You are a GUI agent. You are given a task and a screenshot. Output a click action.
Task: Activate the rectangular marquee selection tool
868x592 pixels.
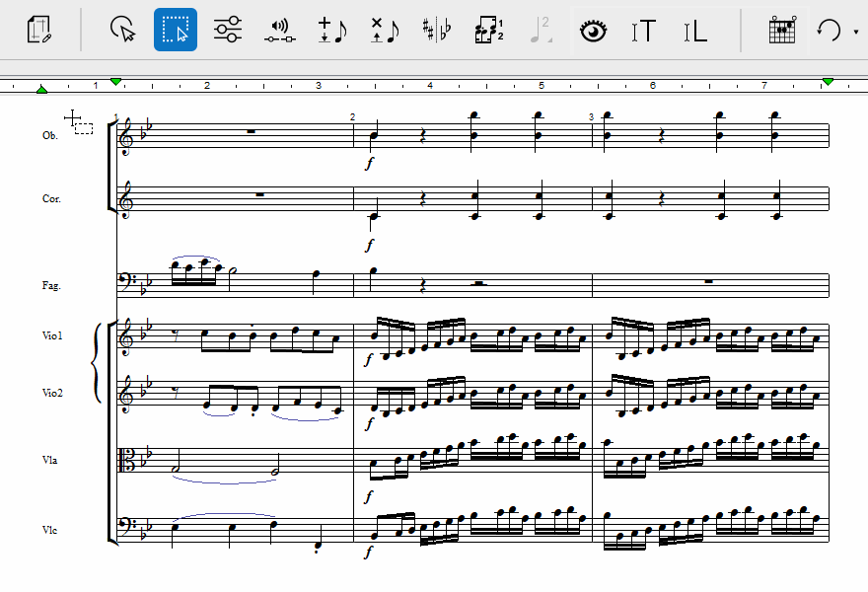176,30
